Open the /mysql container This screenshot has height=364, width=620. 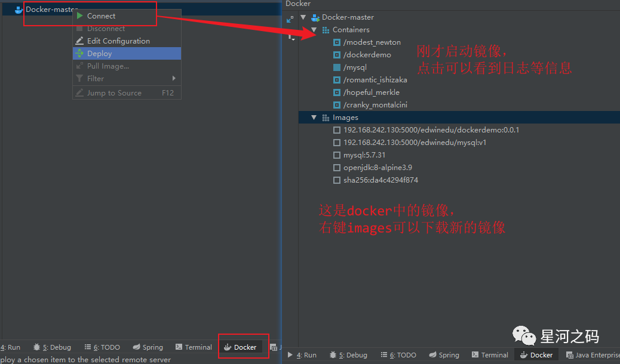pos(355,67)
